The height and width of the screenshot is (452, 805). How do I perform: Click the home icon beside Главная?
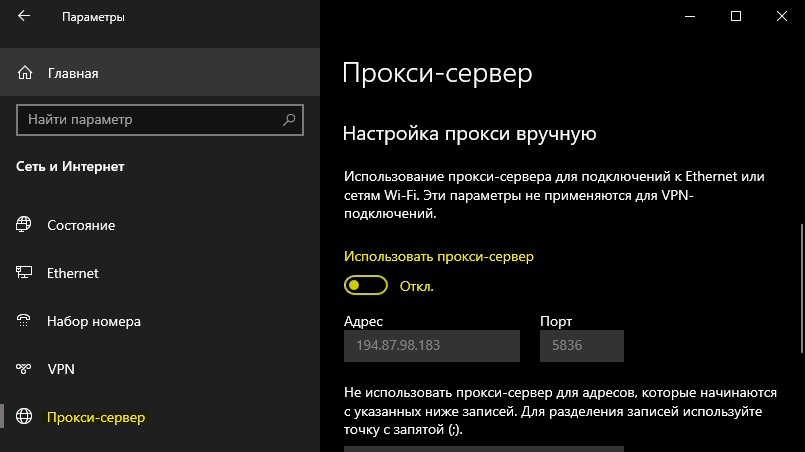pos(25,73)
